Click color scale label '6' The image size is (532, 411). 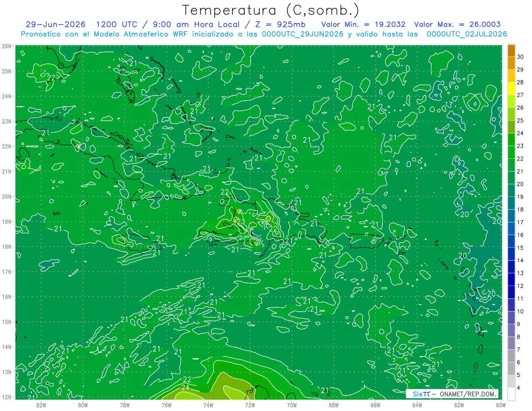pos(519,362)
